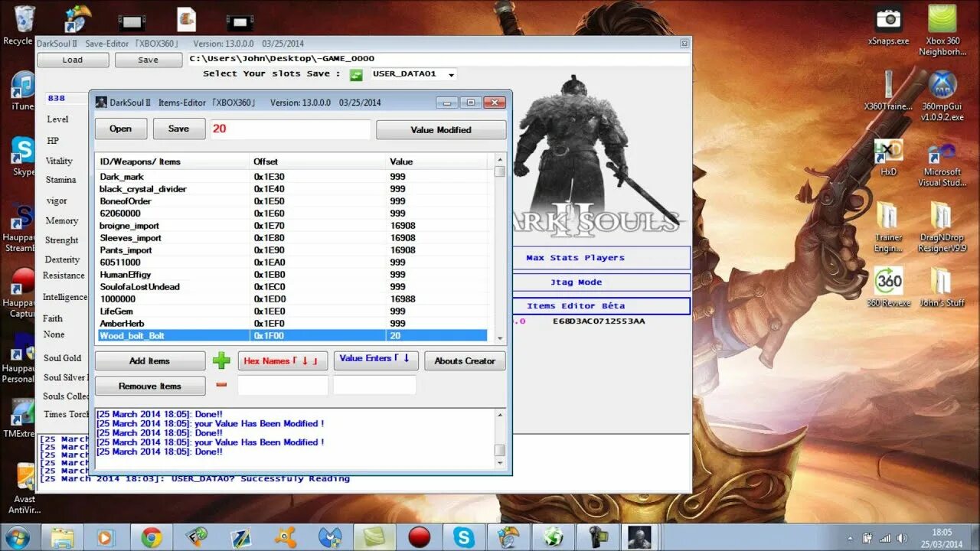This screenshot has height=551, width=980.
Task: Click empty field below Hex Names
Action: (283, 385)
